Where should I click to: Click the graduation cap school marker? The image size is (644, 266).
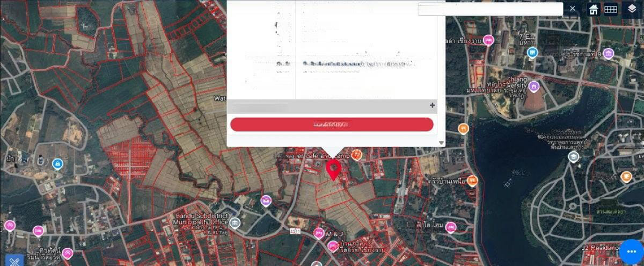pos(573,156)
